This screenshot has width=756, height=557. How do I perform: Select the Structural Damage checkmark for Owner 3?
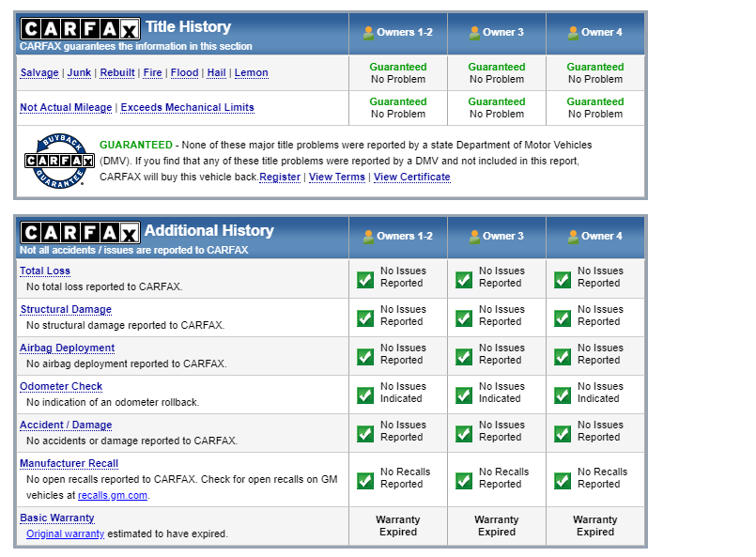(464, 318)
